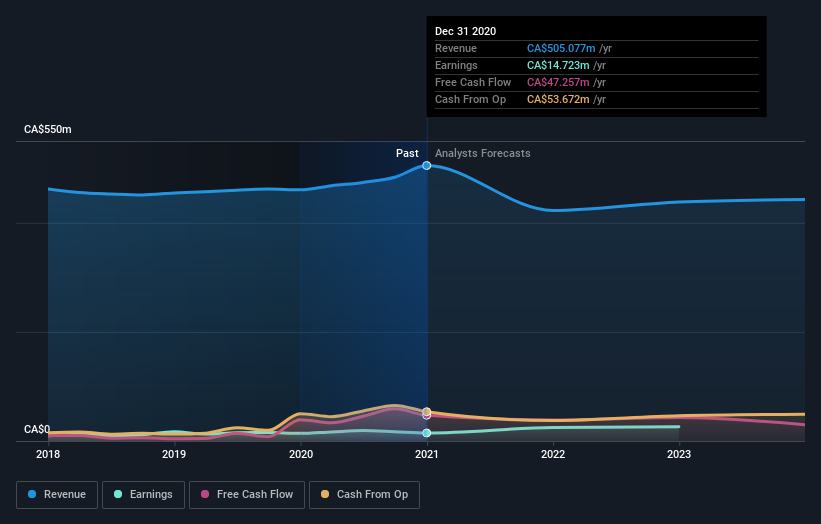The height and width of the screenshot is (524, 821).
Task: Click the 2020 x-axis label
Action: (301, 454)
